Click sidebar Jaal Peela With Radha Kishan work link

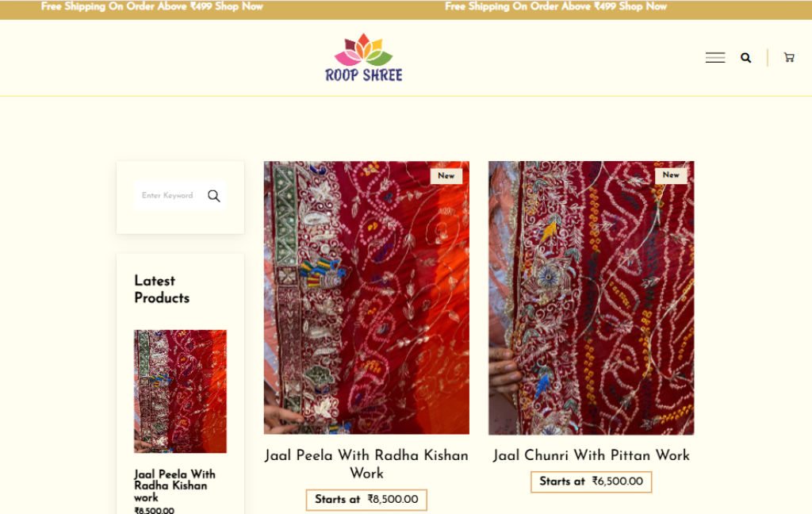click(174, 485)
